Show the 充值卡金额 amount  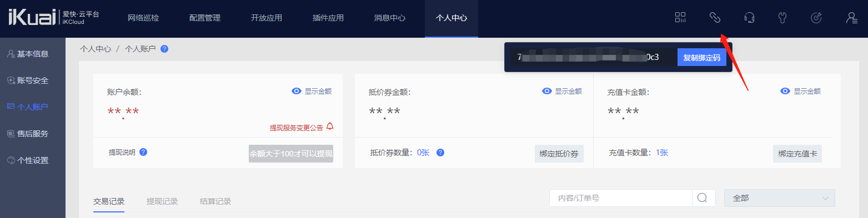tap(800, 92)
